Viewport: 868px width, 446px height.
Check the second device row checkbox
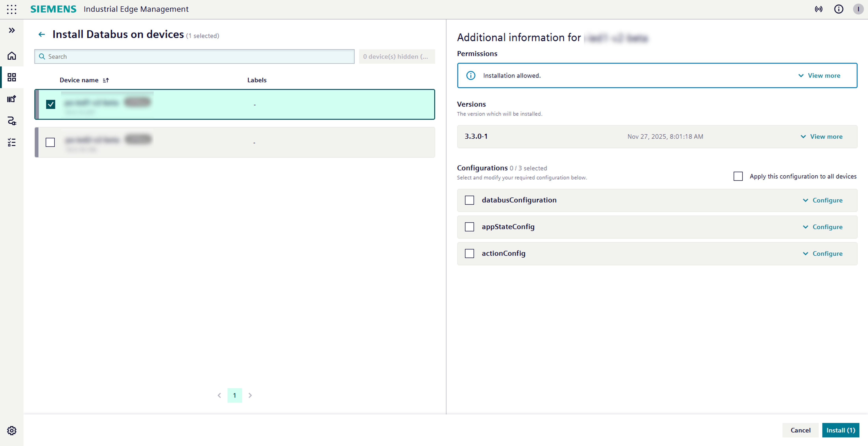click(50, 142)
